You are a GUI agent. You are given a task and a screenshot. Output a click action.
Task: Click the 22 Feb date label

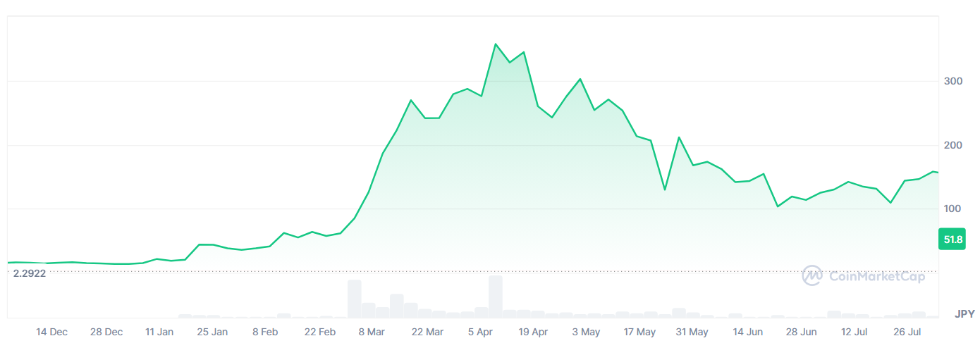click(319, 332)
